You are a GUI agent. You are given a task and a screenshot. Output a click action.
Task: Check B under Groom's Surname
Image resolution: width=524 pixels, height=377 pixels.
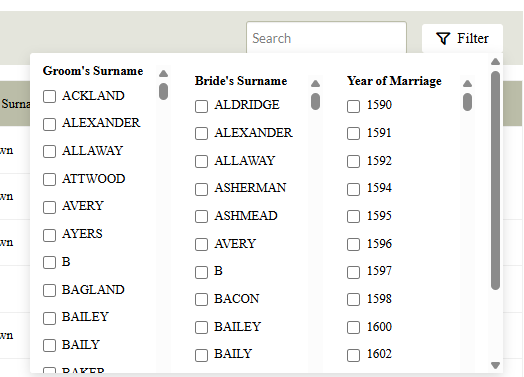click(x=49, y=262)
